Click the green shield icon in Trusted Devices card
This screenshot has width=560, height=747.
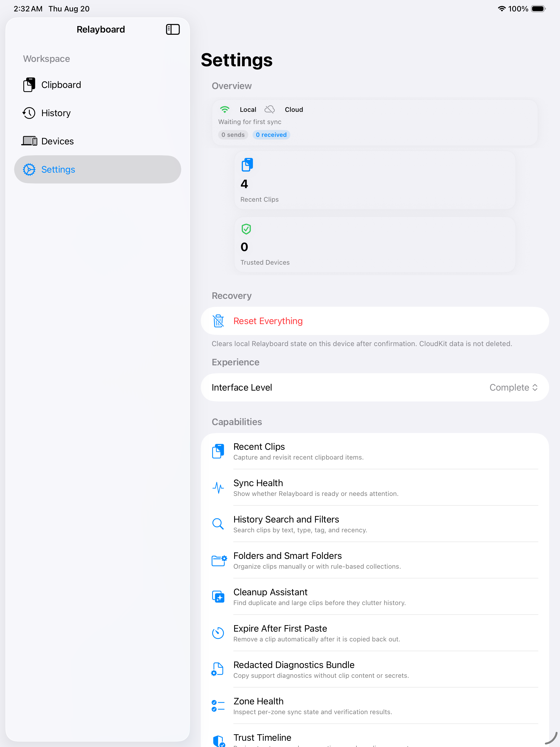[246, 229]
